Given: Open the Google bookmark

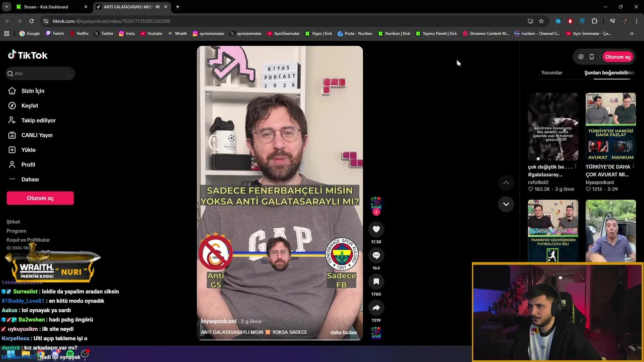Looking at the screenshot, I should click(x=30, y=34).
